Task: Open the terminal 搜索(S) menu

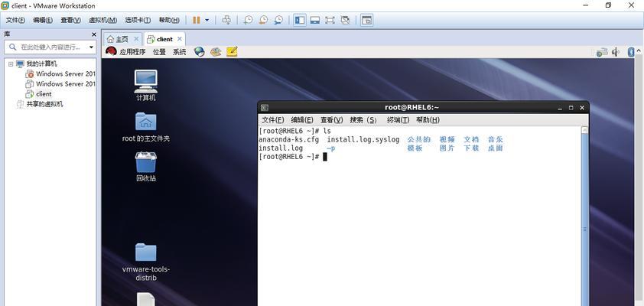Action: [363, 120]
